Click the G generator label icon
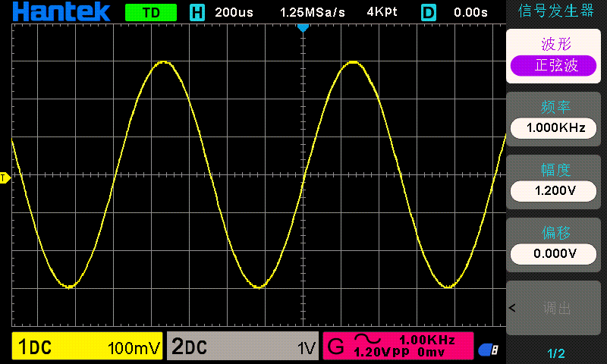The width and height of the screenshot is (607, 364). [335, 348]
